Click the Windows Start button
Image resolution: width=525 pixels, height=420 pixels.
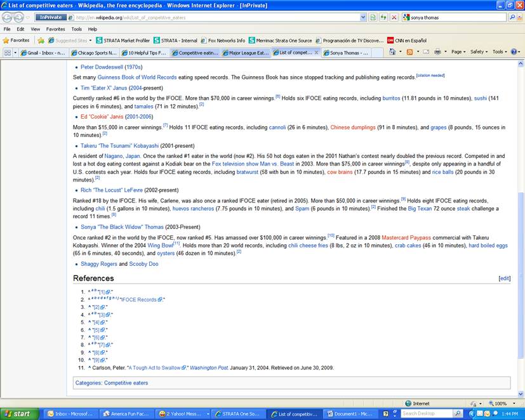point(18,414)
